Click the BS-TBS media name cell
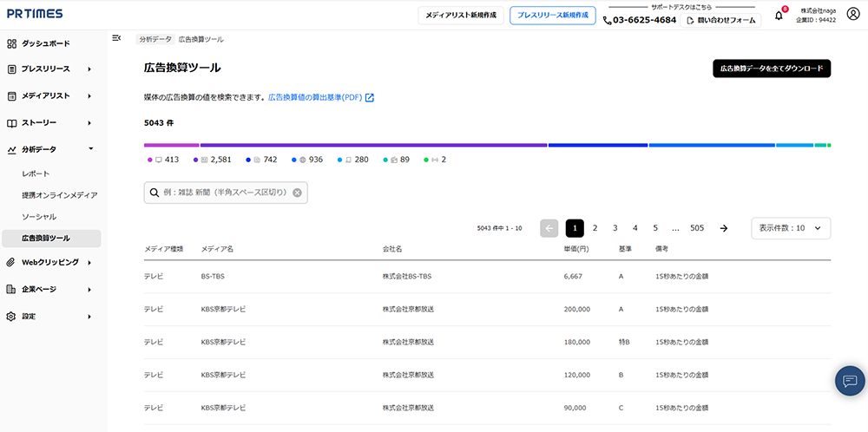This screenshot has height=432, width=868. 213,277
